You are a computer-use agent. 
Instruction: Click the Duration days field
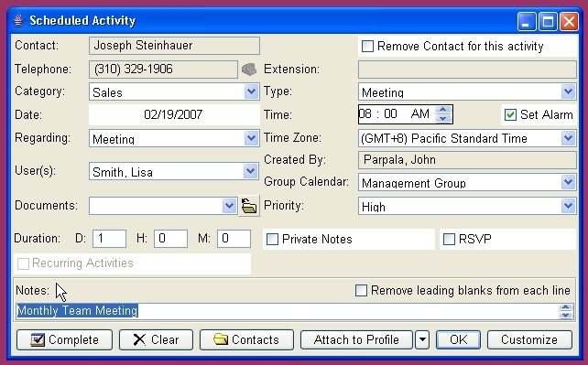tap(109, 239)
